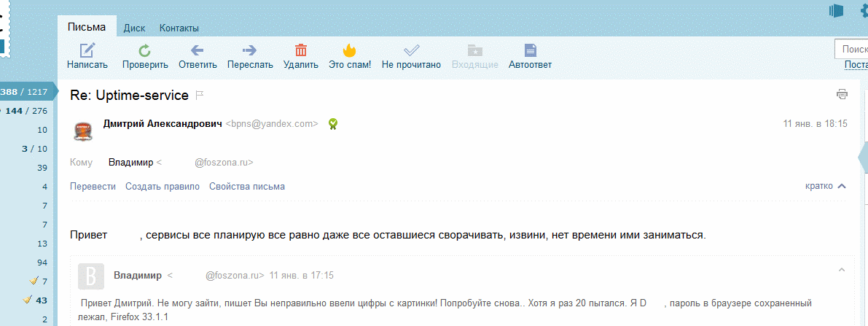Click the Создать правило link

pos(162,186)
